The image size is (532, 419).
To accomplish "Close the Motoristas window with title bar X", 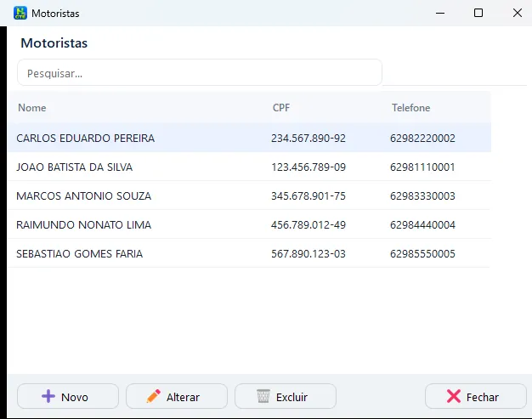I will (x=517, y=14).
